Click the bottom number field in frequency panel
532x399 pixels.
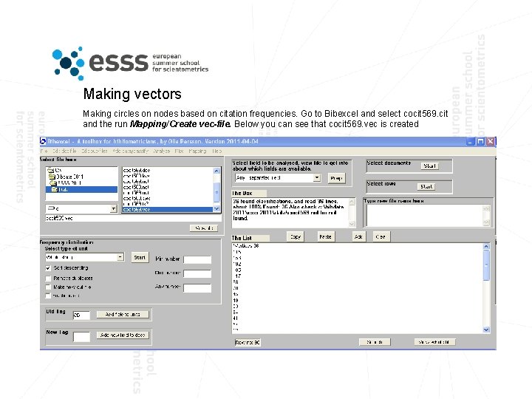pyautogui.click(x=197, y=288)
